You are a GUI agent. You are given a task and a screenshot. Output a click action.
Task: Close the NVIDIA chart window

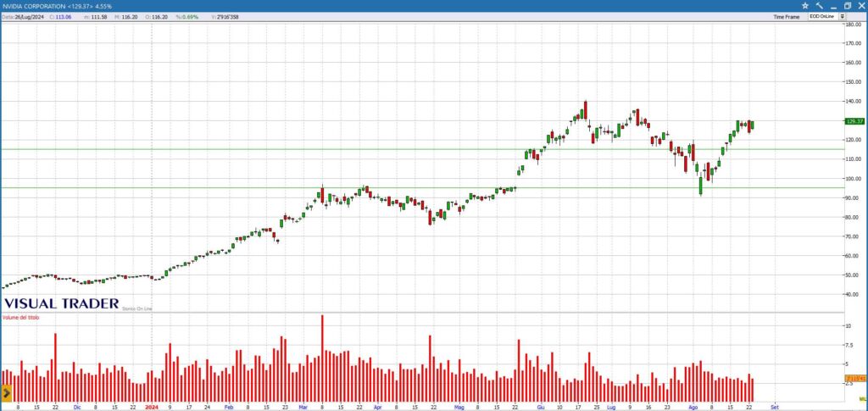tap(861, 6)
